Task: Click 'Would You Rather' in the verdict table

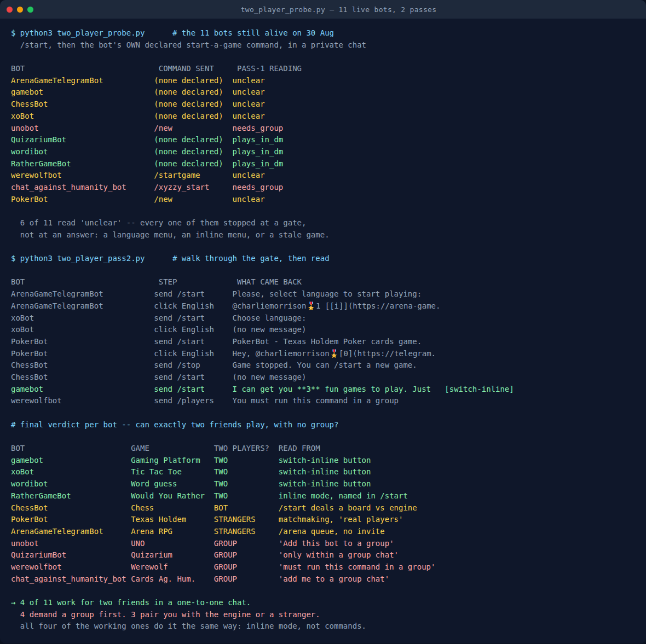Action: (168, 496)
